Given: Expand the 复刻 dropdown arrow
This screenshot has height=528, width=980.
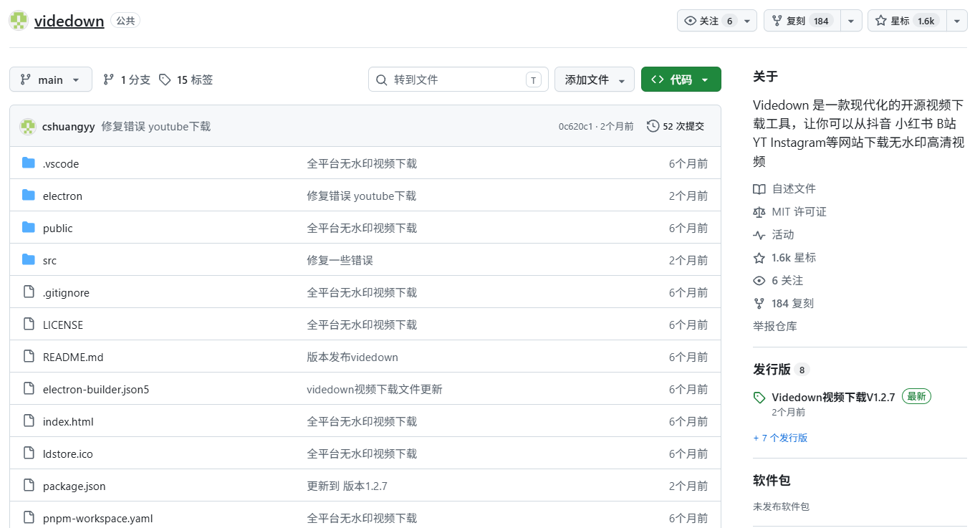Looking at the screenshot, I should 850,21.
